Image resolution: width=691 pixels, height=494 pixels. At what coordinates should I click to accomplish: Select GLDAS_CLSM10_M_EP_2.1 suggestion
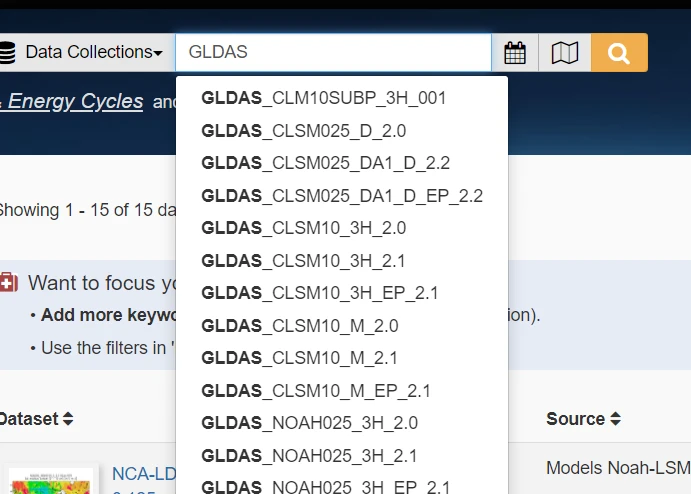click(315, 391)
